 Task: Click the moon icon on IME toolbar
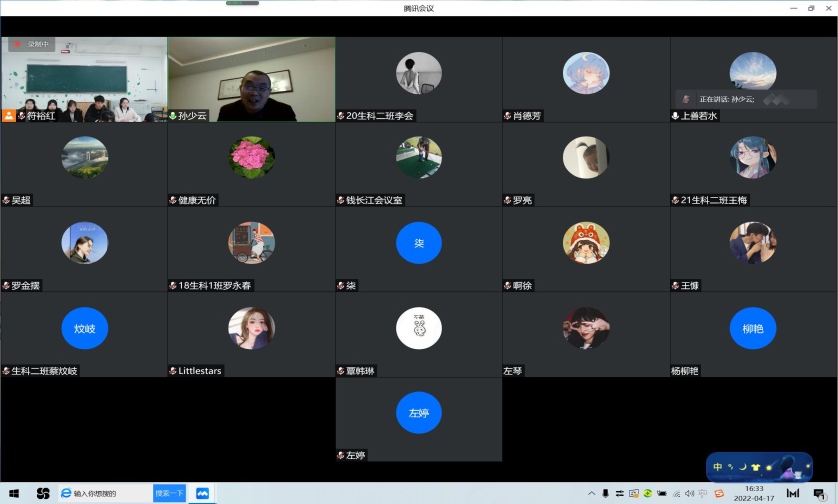point(742,467)
